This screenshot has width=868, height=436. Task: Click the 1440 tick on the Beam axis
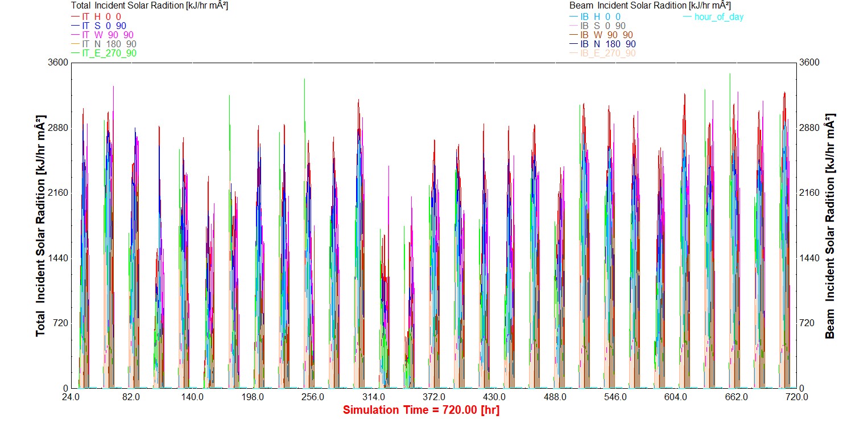pyautogui.click(x=809, y=258)
